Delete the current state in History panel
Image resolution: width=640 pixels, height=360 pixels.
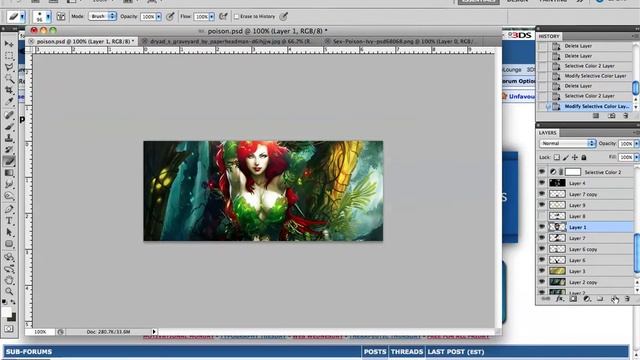[626, 116]
